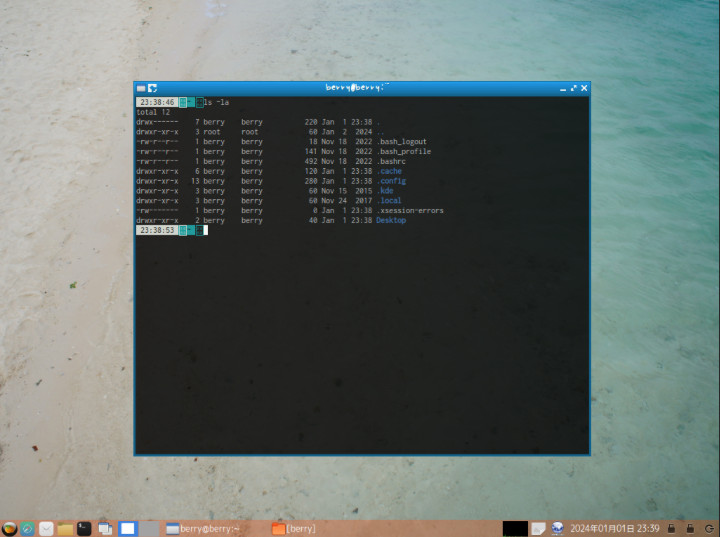The image size is (720, 537).
Task: Click the Desktop directory name
Action: point(391,220)
